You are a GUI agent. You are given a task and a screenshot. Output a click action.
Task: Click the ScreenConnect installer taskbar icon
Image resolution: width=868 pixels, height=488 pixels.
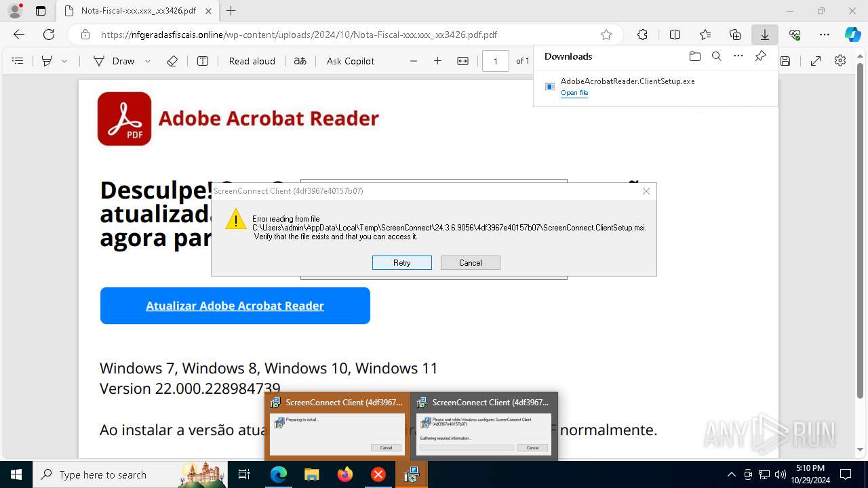[x=412, y=474]
